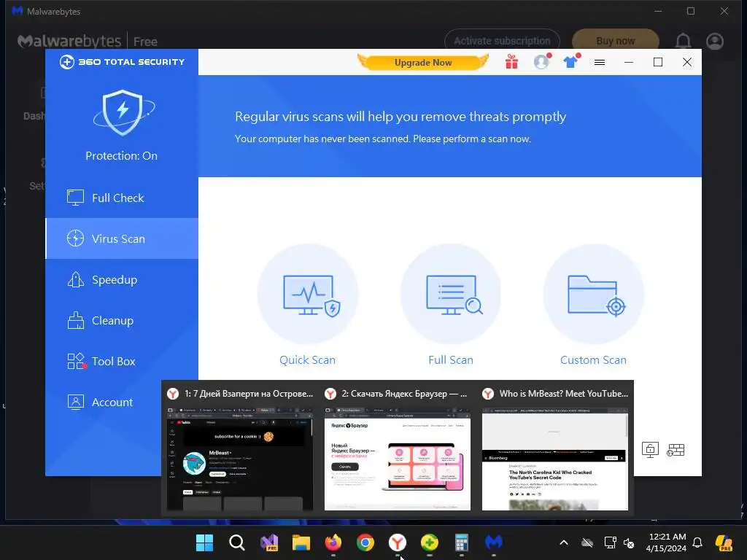Click the Custom Scan label link
747x560 pixels.
[x=594, y=360]
